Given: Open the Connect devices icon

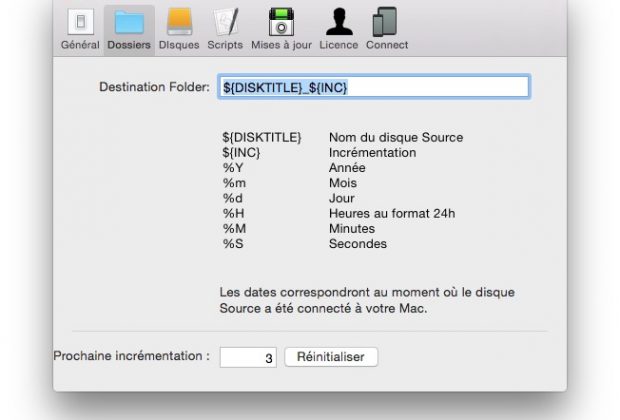Looking at the screenshot, I should [385, 22].
